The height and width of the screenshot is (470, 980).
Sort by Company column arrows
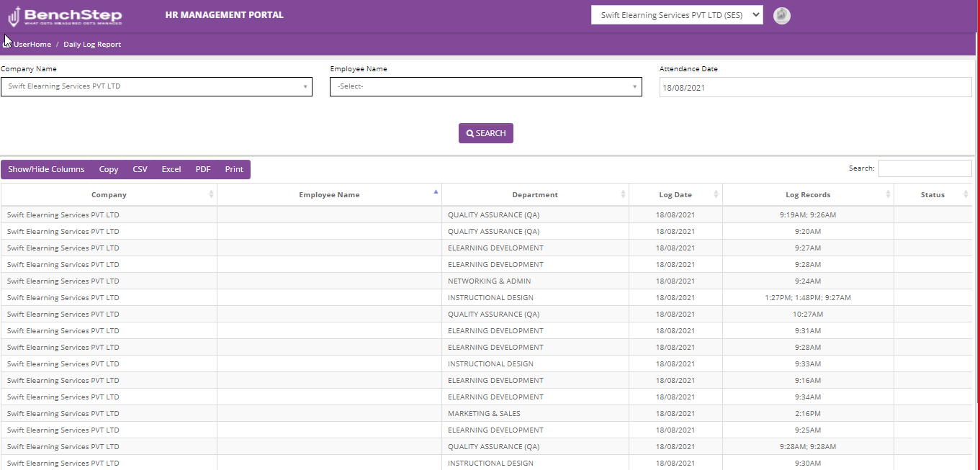tap(211, 194)
